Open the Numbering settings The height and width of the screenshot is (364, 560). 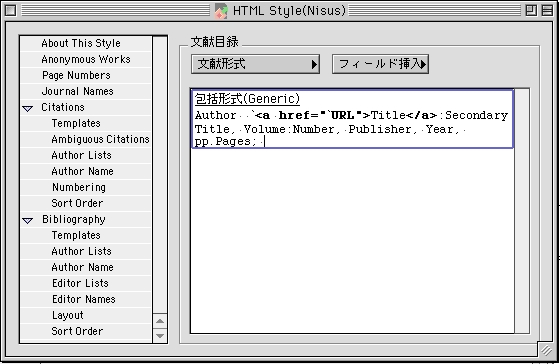tap(86, 187)
